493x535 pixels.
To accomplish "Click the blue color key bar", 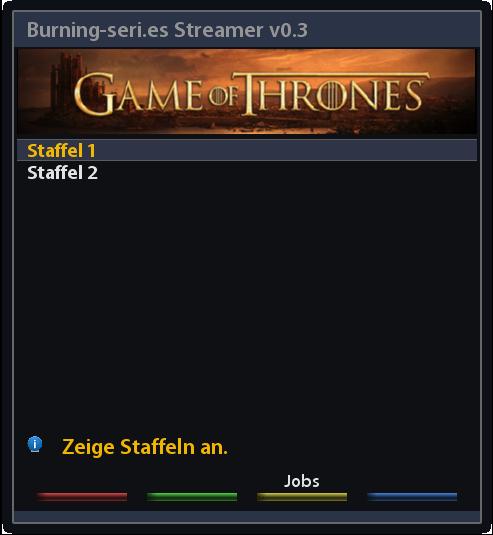I will click(x=412, y=497).
